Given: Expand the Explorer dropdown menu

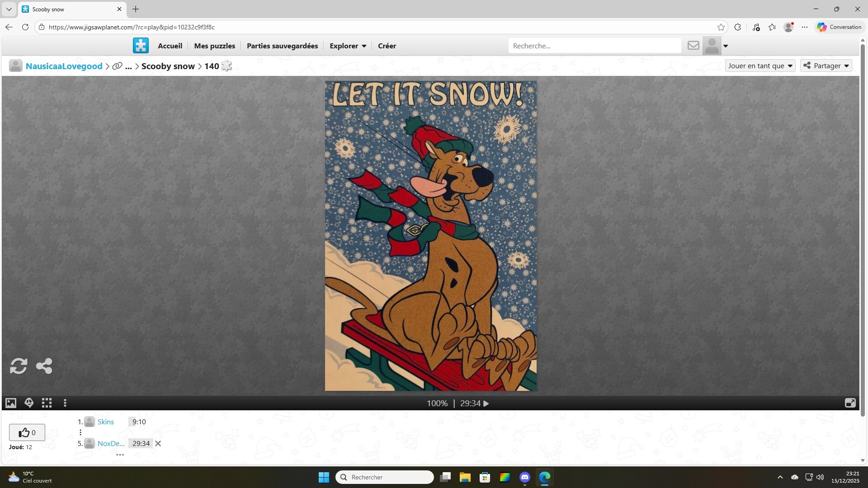Looking at the screenshot, I should [348, 46].
